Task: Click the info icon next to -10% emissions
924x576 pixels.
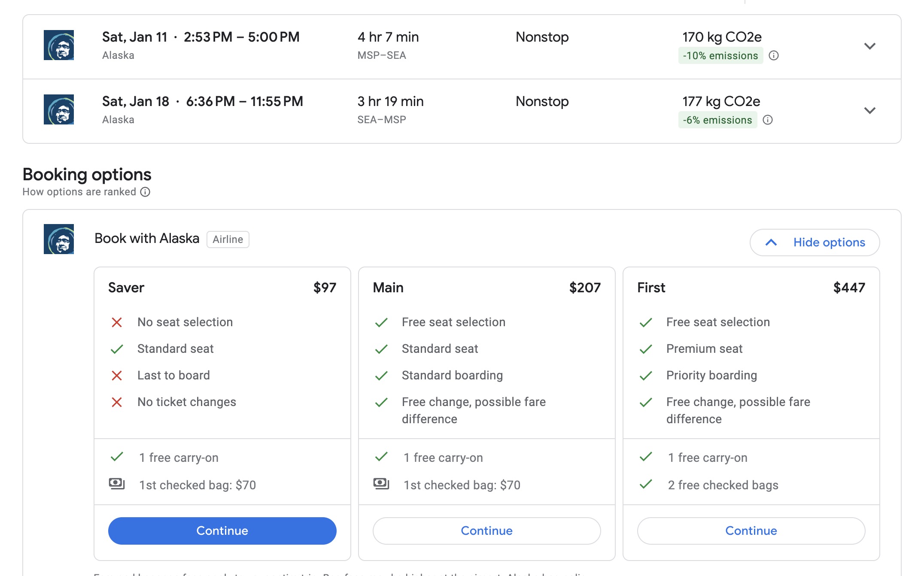Action: pos(775,55)
